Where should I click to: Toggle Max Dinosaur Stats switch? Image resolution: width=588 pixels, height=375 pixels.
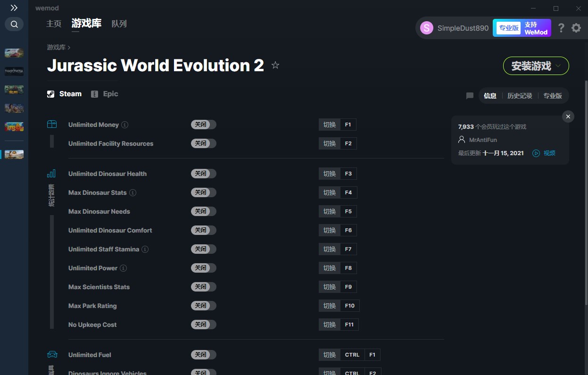pos(204,192)
